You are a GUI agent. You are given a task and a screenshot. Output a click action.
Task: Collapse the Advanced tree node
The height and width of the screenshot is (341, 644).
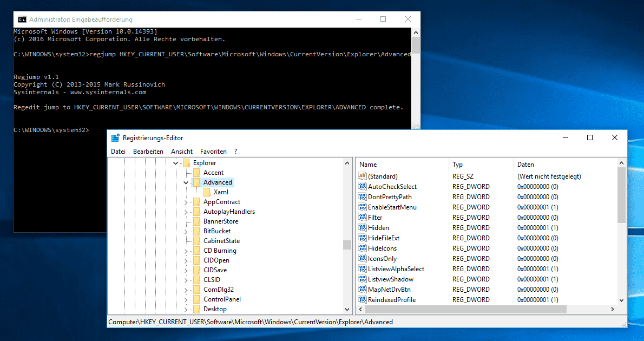click(186, 182)
